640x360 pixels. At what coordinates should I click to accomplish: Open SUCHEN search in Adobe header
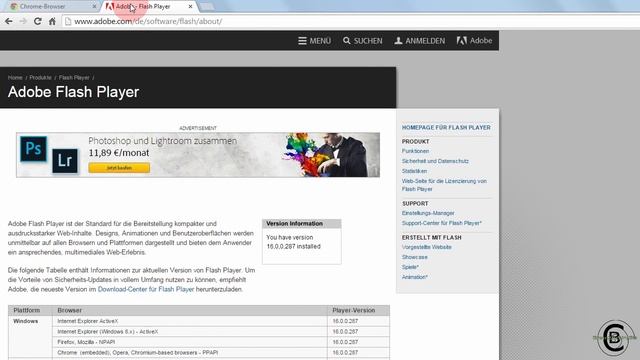[x=362, y=41]
